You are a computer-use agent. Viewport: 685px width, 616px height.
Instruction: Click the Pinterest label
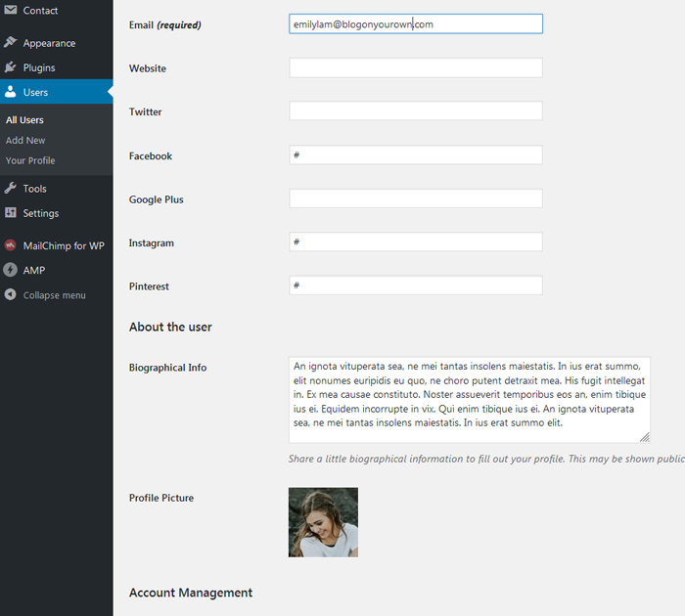tap(149, 286)
